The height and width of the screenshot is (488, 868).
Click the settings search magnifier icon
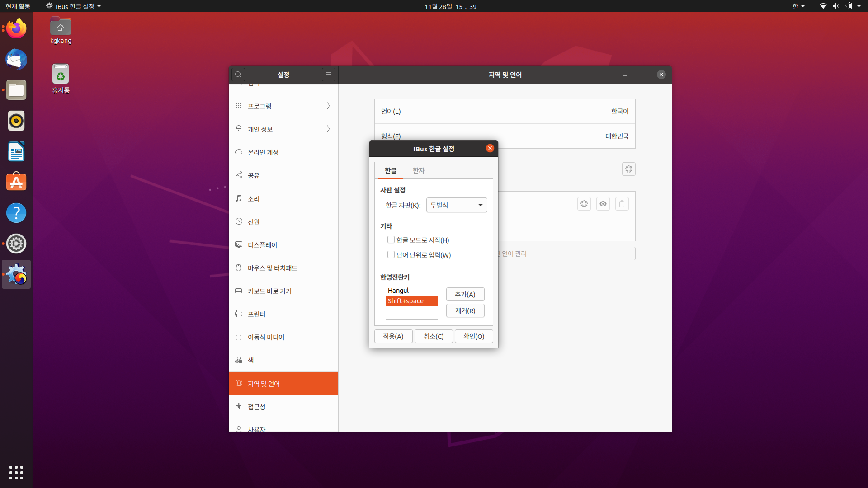click(238, 75)
